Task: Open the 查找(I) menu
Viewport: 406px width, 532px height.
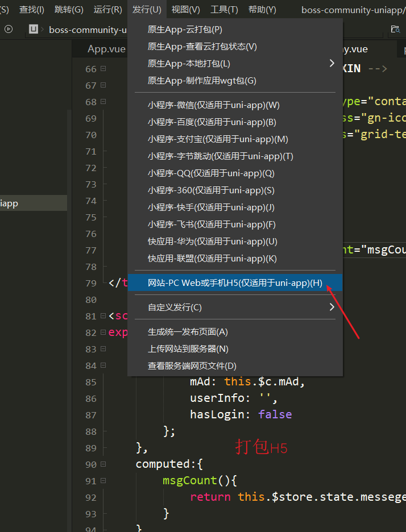Action: pos(32,10)
